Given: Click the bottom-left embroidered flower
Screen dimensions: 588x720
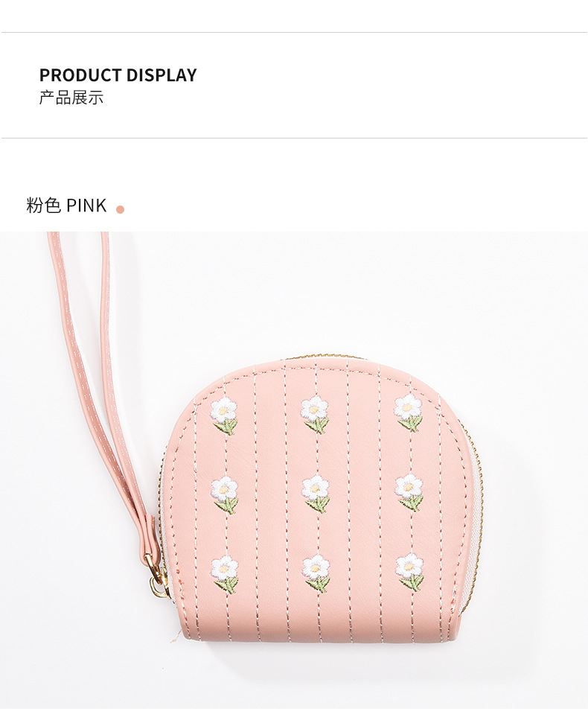Looking at the screenshot, I should (225, 574).
